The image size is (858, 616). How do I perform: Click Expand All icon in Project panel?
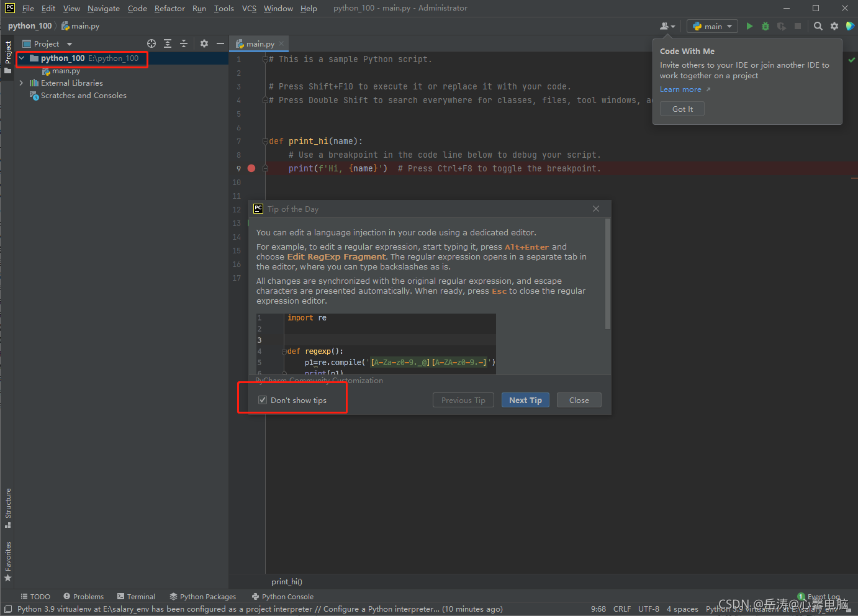[168, 43]
